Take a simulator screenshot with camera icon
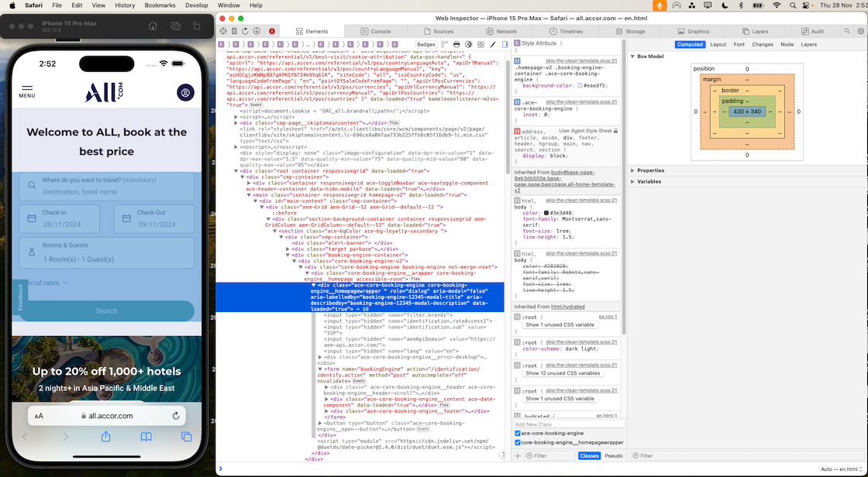Viewport: 868px width, 477px height. coord(175,26)
